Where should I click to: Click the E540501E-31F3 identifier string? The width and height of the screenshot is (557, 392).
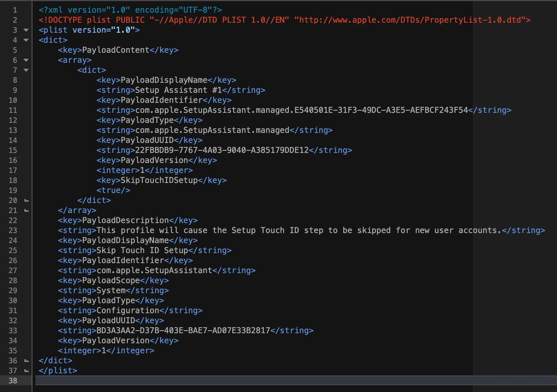click(302, 110)
